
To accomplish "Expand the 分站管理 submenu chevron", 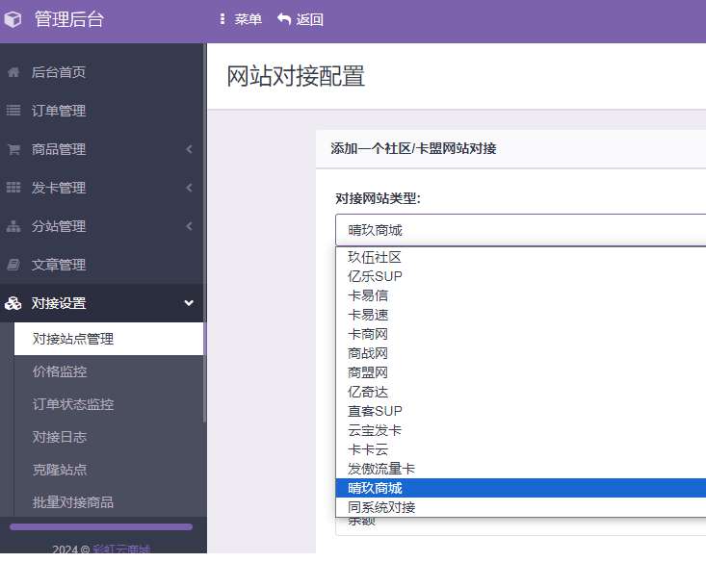I will (x=189, y=226).
